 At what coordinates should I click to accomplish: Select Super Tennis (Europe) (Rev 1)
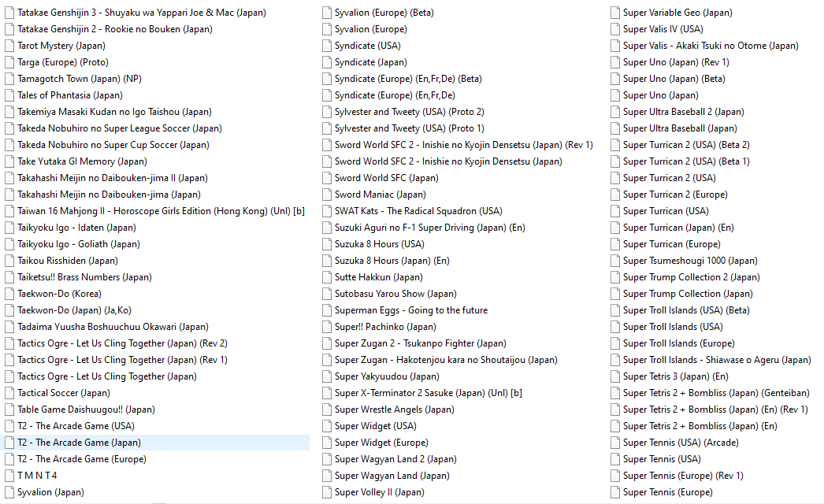coord(683,476)
